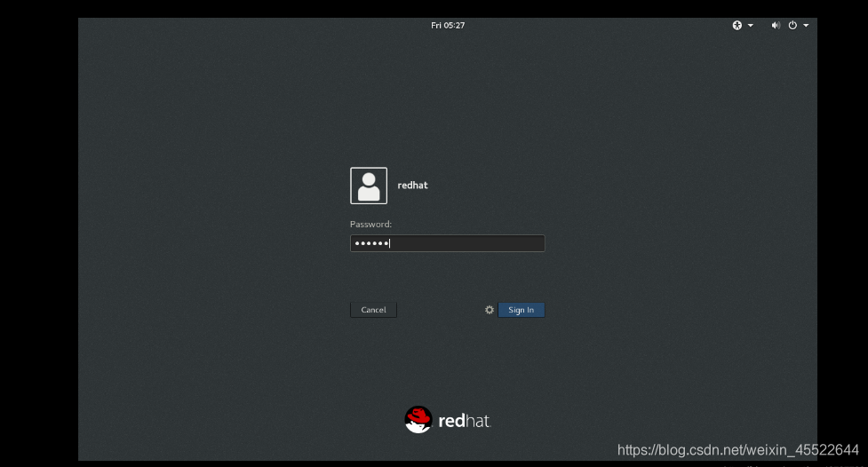This screenshot has height=467, width=868.
Task: Open the clock showing Fri 05:27
Action: click(x=448, y=26)
